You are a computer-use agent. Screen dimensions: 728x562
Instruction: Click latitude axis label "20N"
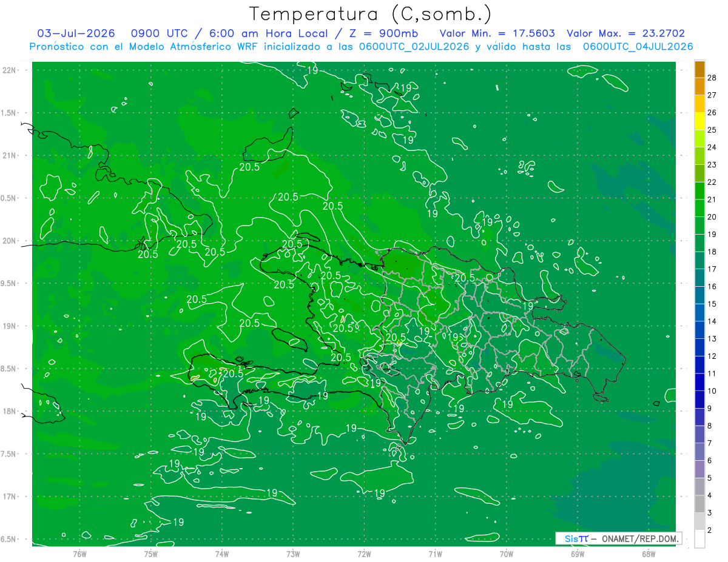pyautogui.click(x=10, y=241)
